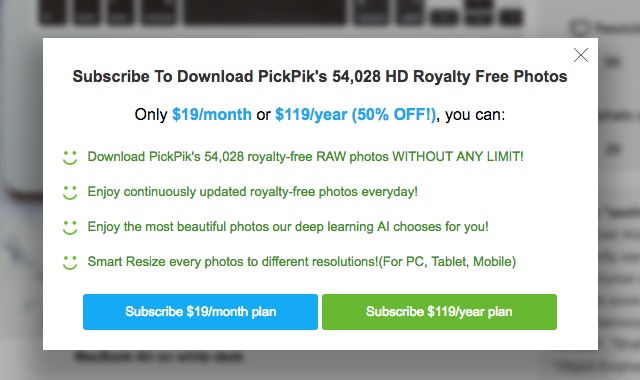The image size is (640, 380).
Task: Click the blurred keyboard photo above the popup
Action: [282, 13]
